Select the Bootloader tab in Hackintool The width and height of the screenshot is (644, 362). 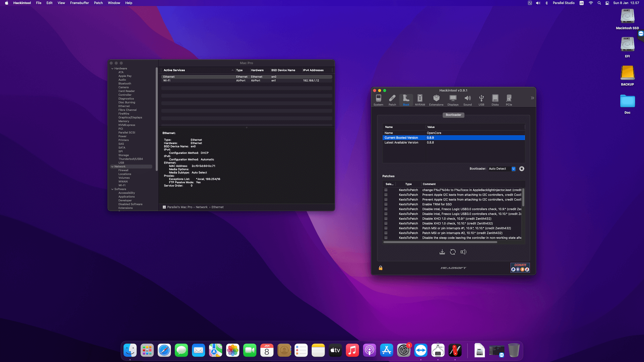(453, 115)
